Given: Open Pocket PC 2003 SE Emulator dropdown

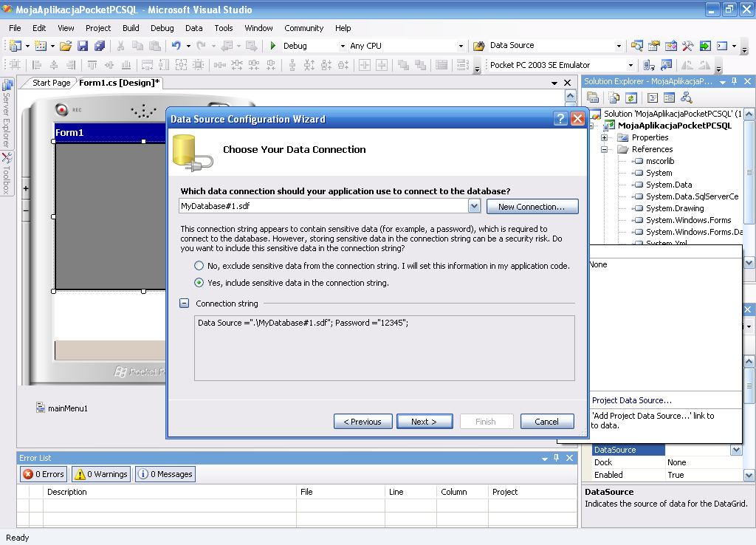Looking at the screenshot, I should pyautogui.click(x=630, y=65).
